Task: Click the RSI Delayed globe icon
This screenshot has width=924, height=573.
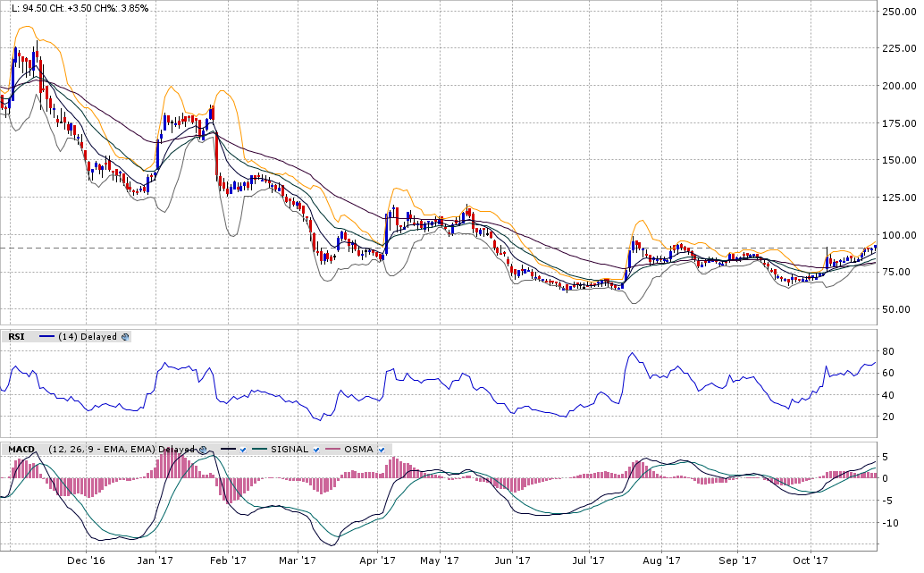Action: click(125, 337)
